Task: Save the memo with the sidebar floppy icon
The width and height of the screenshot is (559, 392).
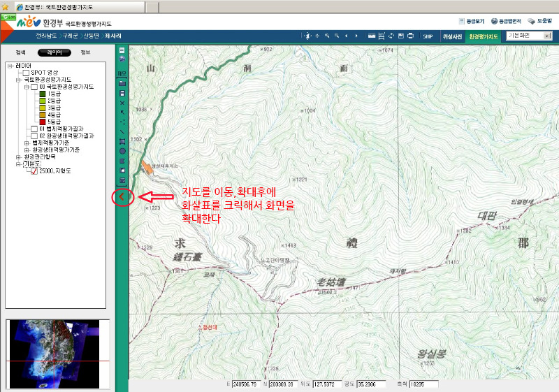Action: (122, 94)
